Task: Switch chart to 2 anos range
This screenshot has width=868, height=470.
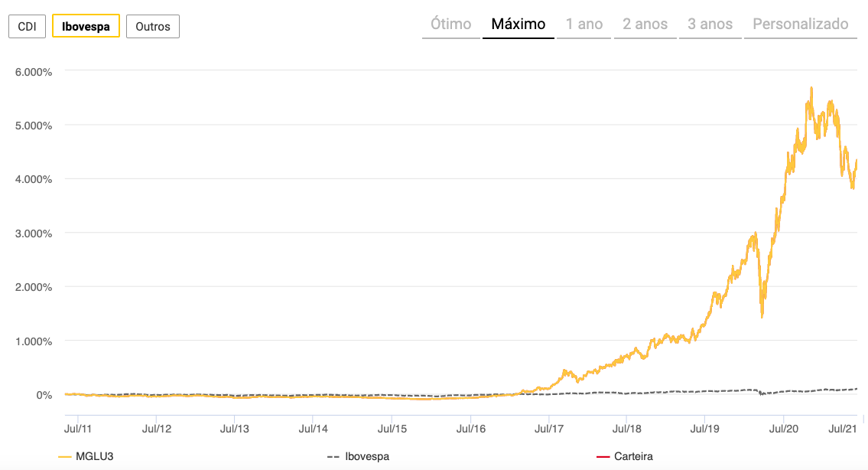Action: tap(645, 24)
